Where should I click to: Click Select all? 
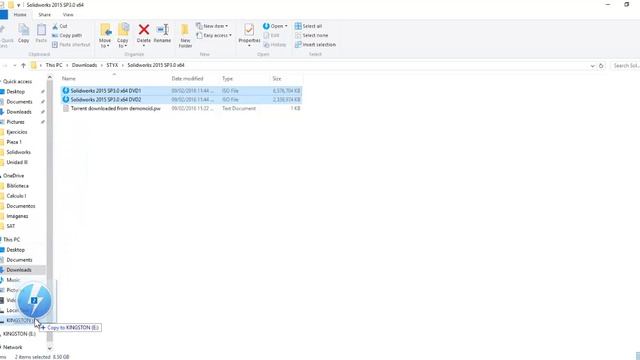[309, 26]
